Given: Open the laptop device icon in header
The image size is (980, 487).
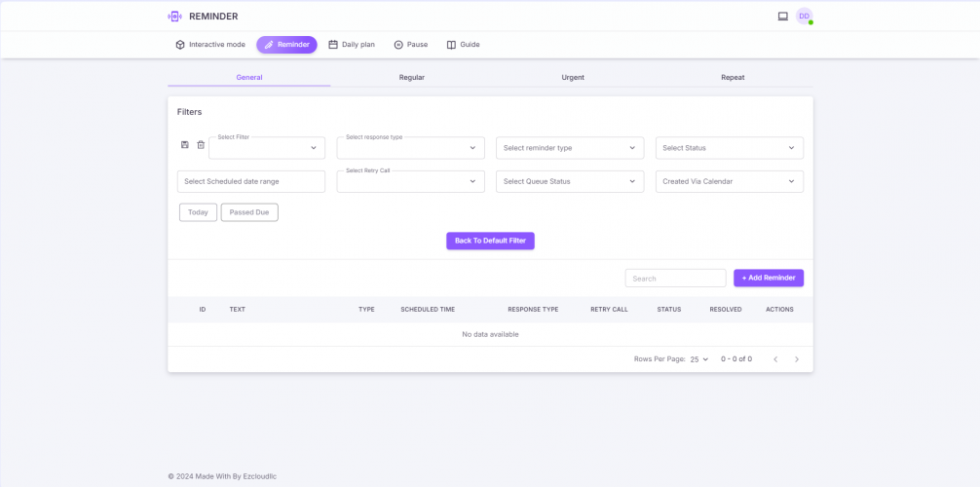Looking at the screenshot, I should click(782, 17).
